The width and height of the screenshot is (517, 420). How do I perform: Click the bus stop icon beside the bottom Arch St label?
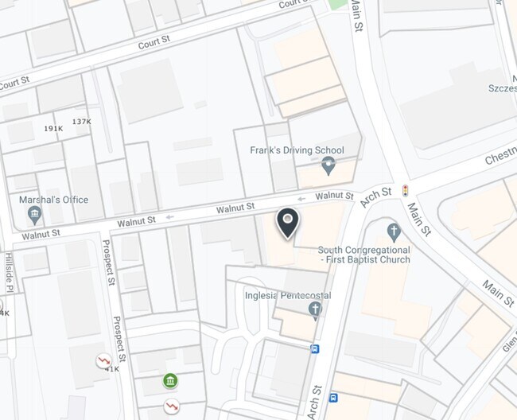333,398
